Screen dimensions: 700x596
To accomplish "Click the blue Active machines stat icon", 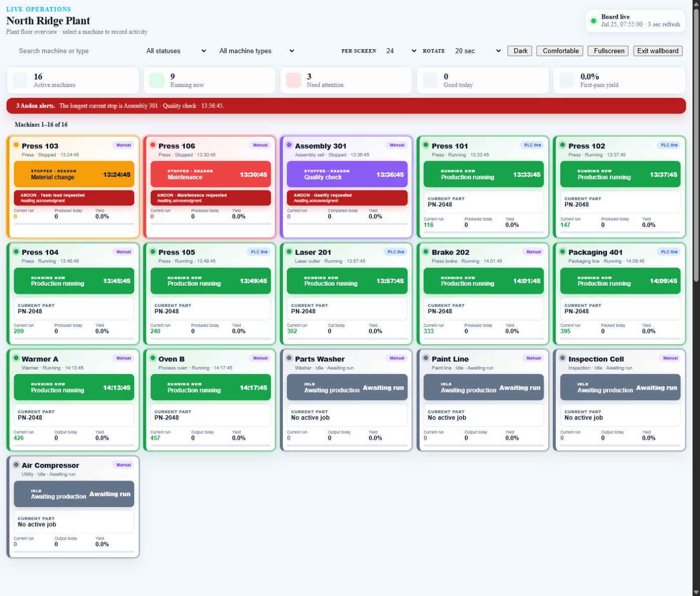I will point(20,80).
